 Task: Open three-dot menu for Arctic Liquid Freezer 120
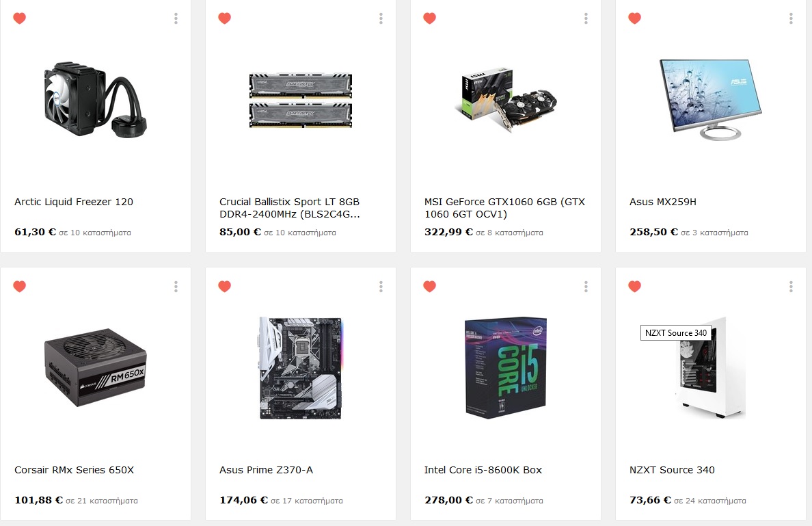click(176, 18)
